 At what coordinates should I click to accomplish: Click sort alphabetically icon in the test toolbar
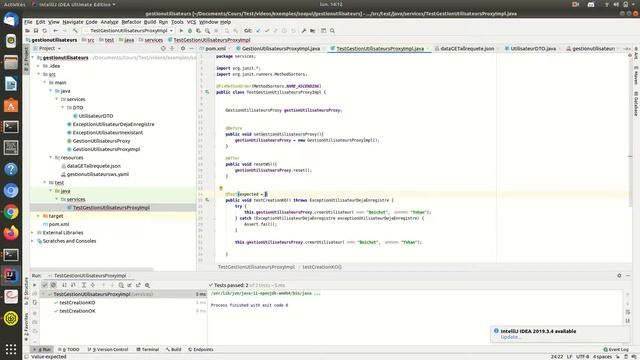click(x=64, y=285)
